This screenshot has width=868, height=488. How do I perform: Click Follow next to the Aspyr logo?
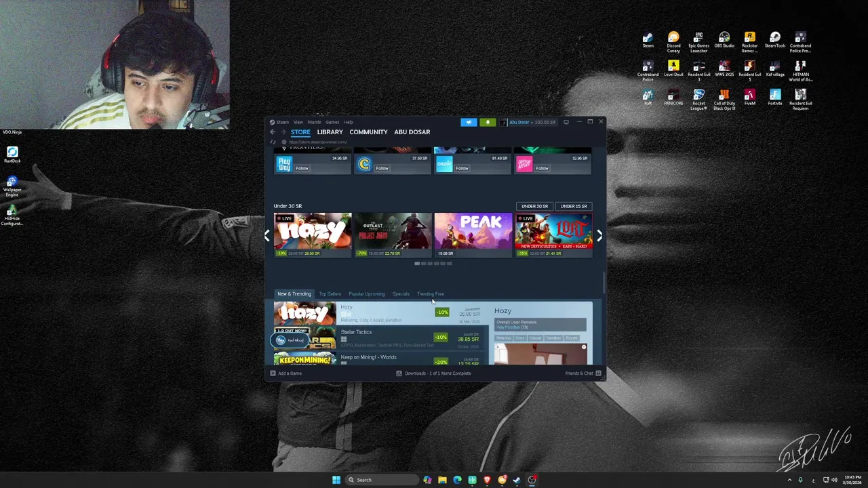pyautogui.click(x=462, y=168)
